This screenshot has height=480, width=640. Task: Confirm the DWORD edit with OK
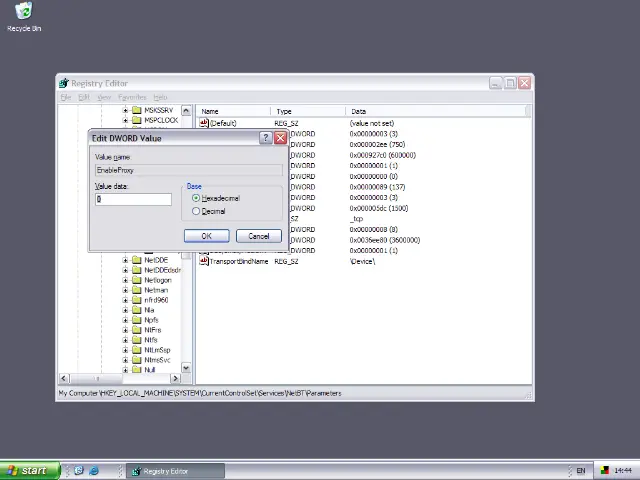pyautogui.click(x=207, y=236)
